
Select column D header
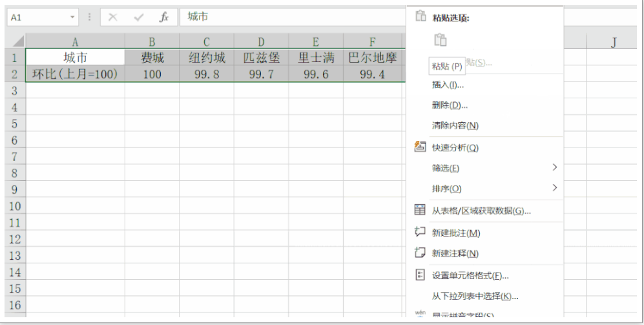[261, 41]
